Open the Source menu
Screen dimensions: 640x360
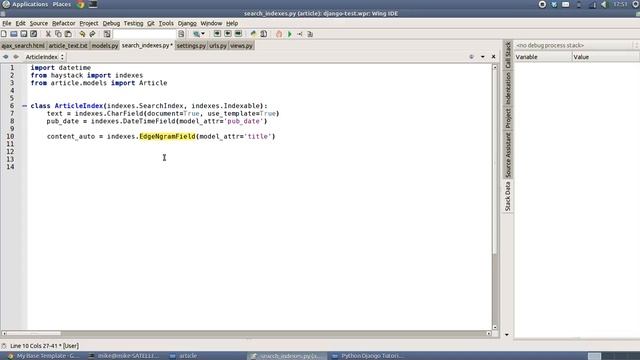(x=39, y=23)
